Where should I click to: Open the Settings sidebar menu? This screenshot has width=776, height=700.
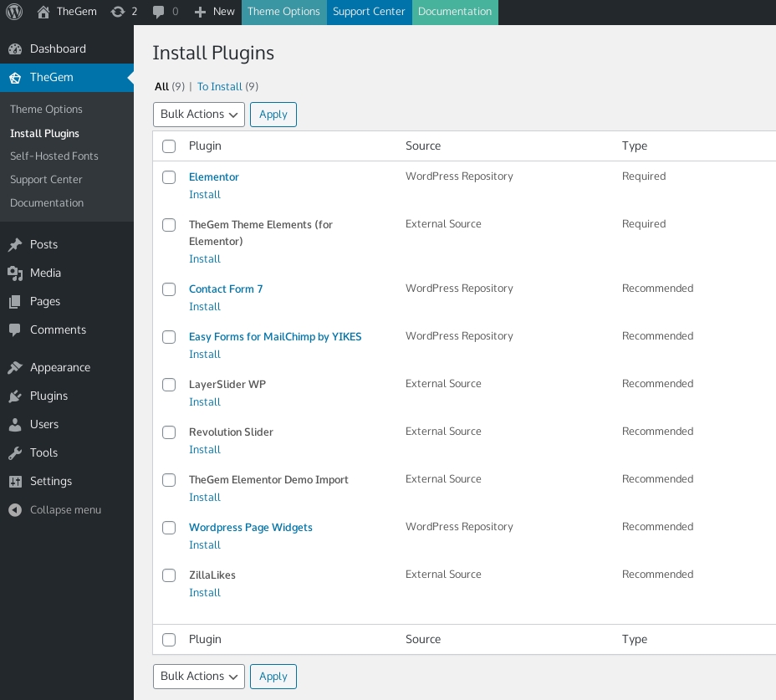(x=50, y=481)
